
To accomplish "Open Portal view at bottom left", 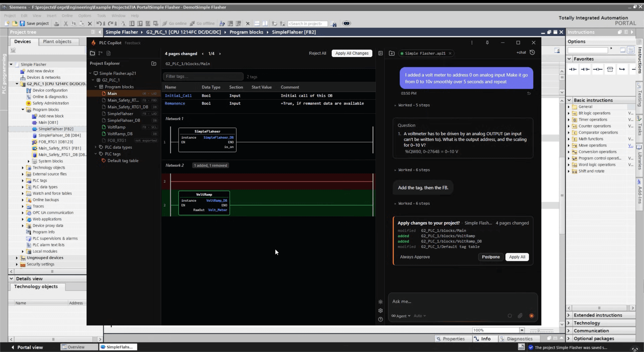I will click(27, 347).
